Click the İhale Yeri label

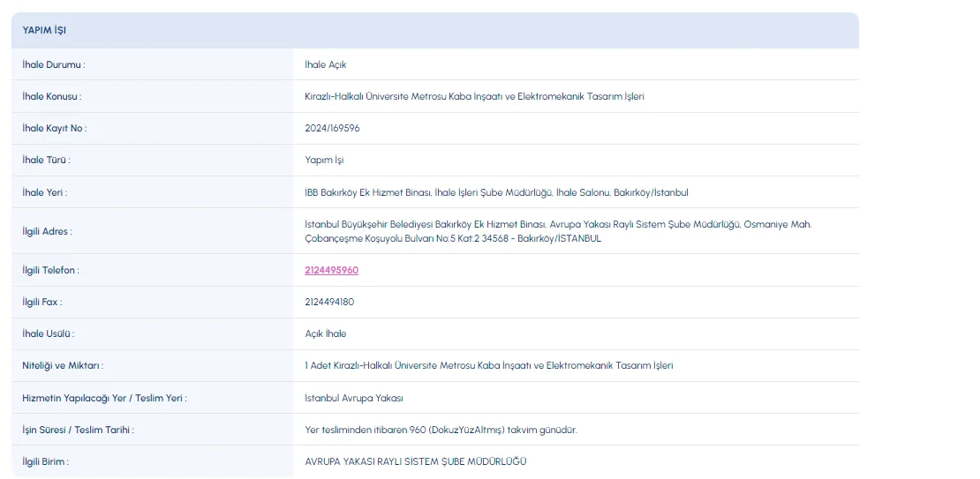(x=44, y=192)
